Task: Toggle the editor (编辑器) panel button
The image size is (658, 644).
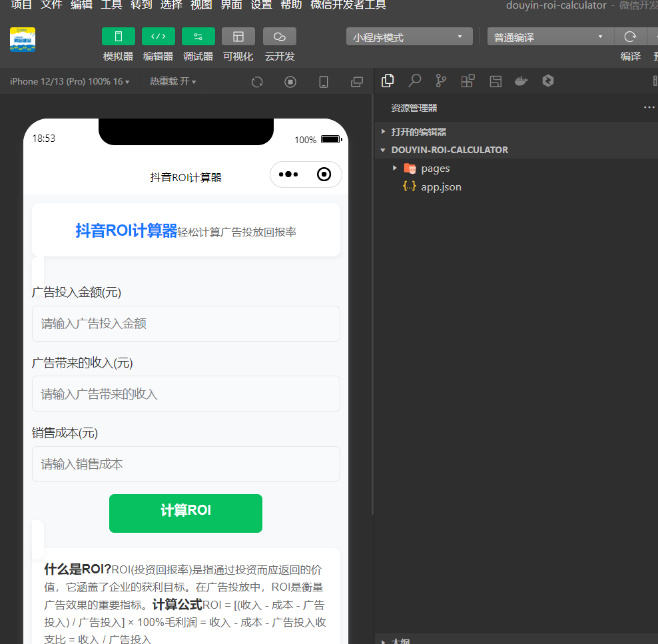Action: click(159, 37)
